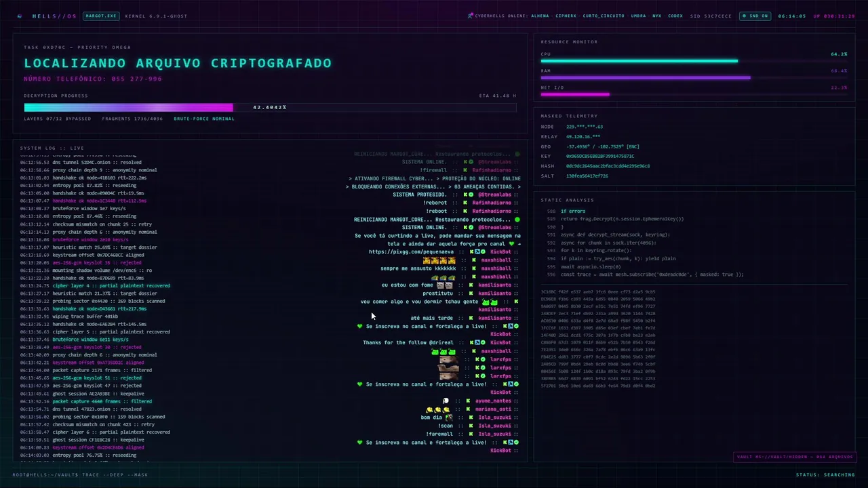868x488 pixels.
Task: Open the pixgg.com/pequenaeva link
Action: (x=411, y=252)
